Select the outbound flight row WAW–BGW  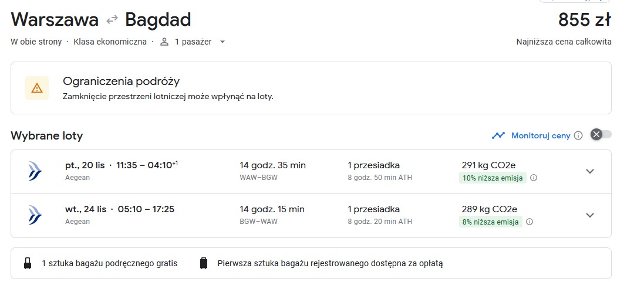[x=311, y=172]
